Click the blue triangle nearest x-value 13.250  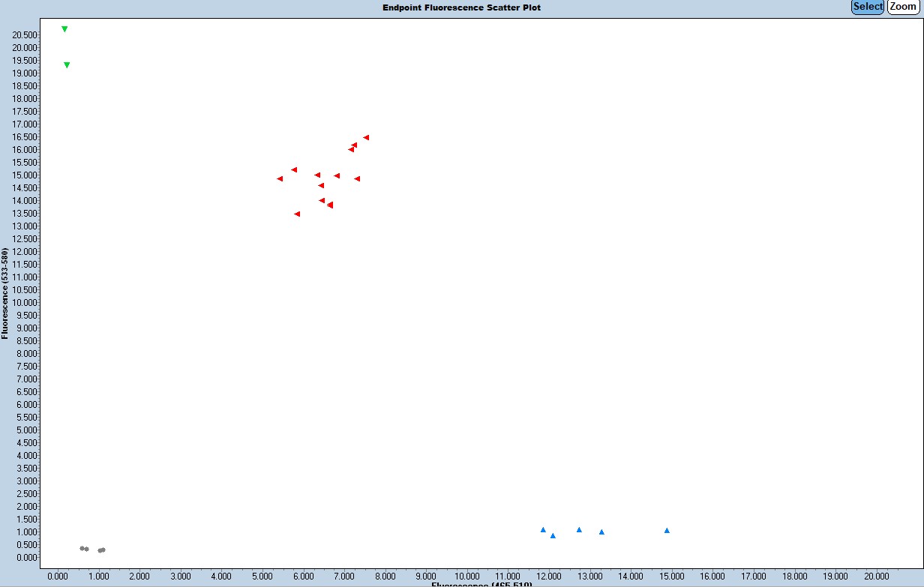point(601,532)
